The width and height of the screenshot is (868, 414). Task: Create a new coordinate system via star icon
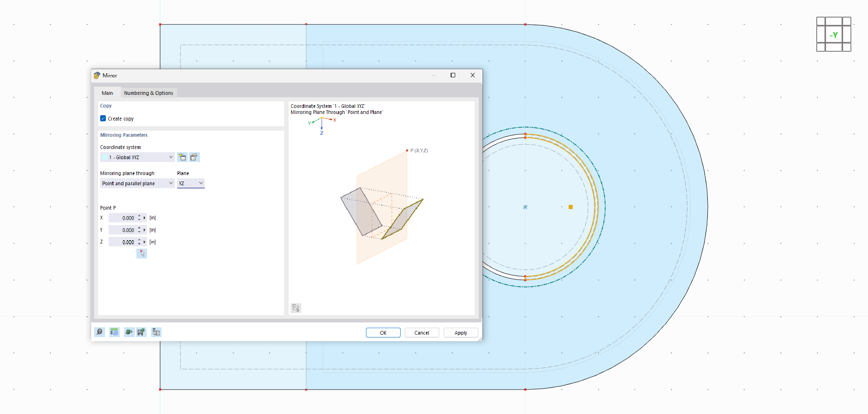tap(182, 157)
